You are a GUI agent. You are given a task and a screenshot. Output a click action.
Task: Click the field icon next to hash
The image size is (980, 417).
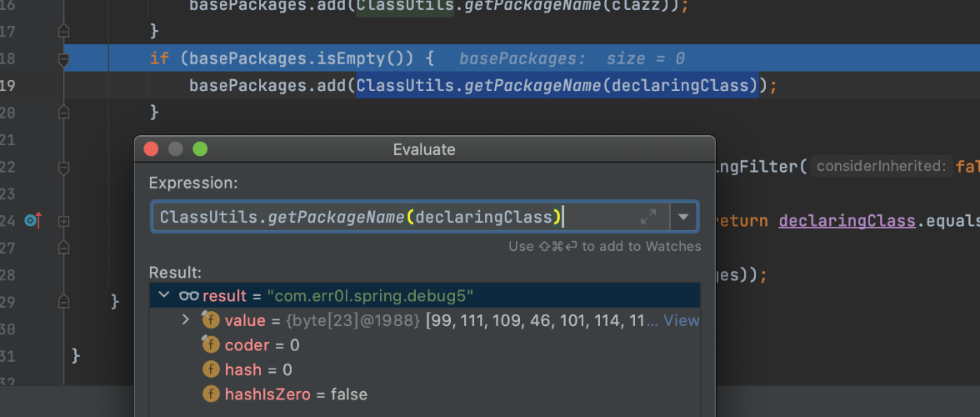pos(211,369)
